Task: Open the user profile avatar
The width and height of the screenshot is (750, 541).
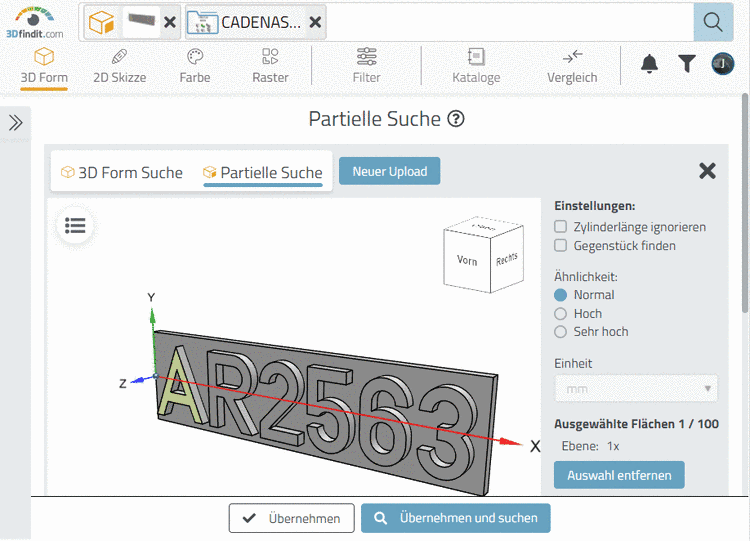Action: point(723,64)
